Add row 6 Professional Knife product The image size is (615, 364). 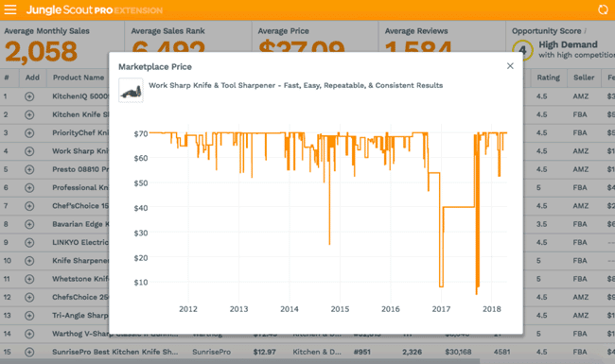click(29, 188)
